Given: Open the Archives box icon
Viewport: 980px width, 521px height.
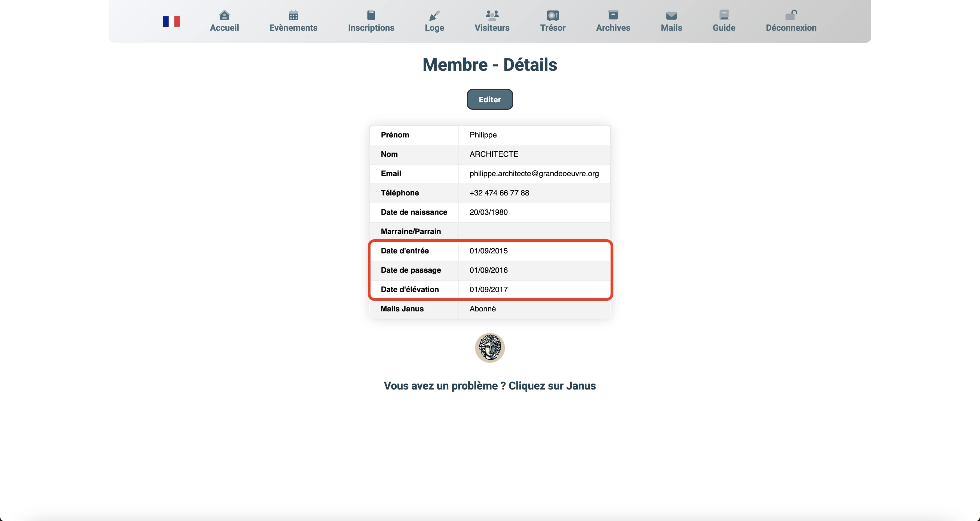Looking at the screenshot, I should pos(613,15).
